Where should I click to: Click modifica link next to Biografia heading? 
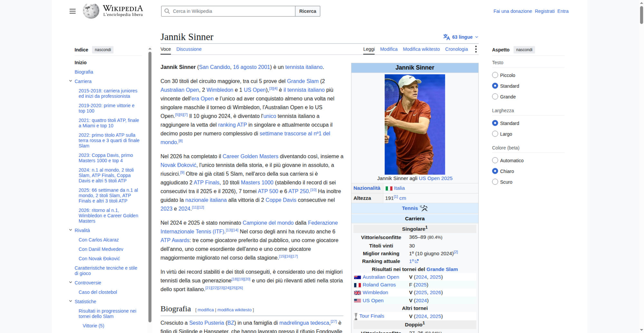206,310
